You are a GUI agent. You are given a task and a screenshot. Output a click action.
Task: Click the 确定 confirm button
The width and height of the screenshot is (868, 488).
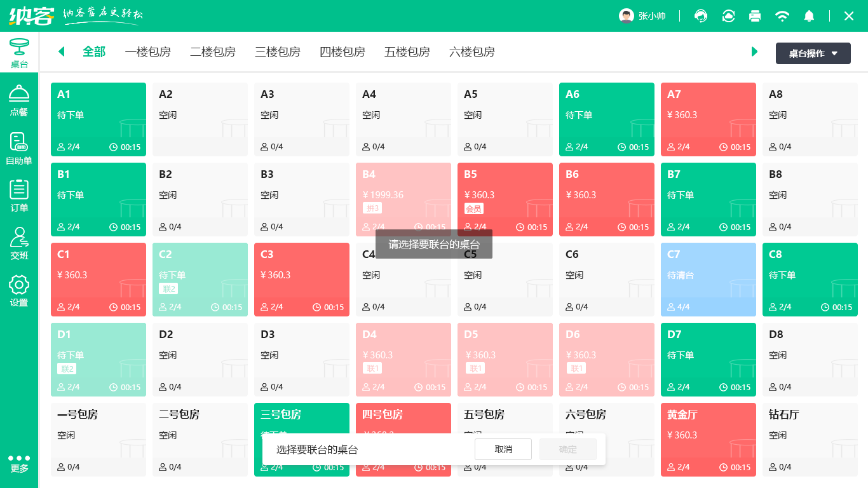coord(567,449)
